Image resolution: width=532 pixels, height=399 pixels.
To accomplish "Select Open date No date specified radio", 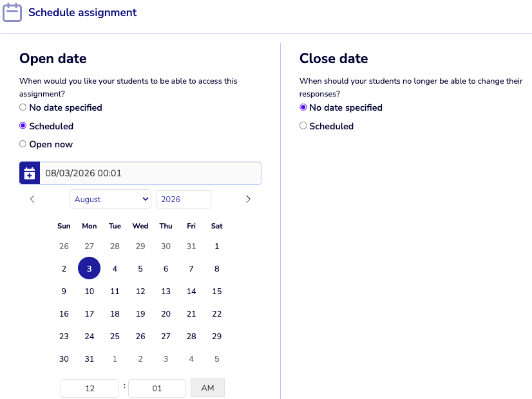I will click(23, 107).
